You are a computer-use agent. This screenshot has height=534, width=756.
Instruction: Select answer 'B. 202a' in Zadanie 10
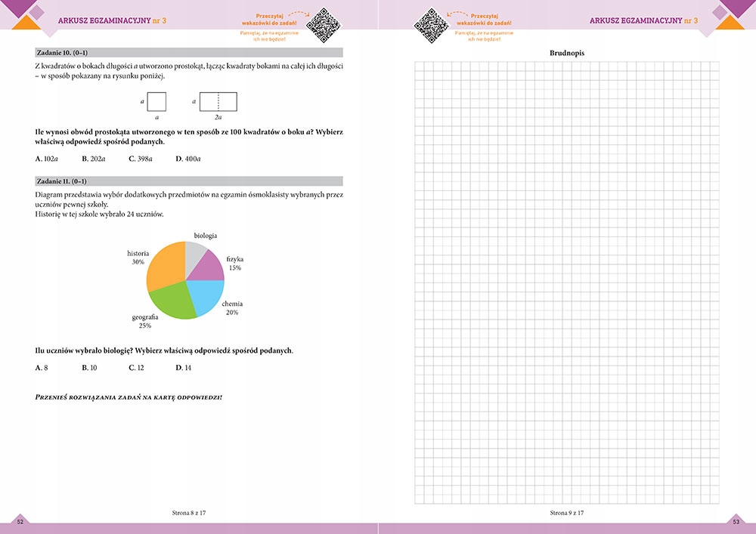coord(94,159)
